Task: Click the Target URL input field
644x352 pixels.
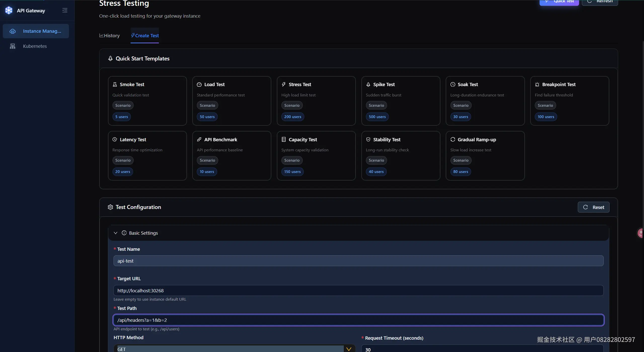Action: [358, 291]
